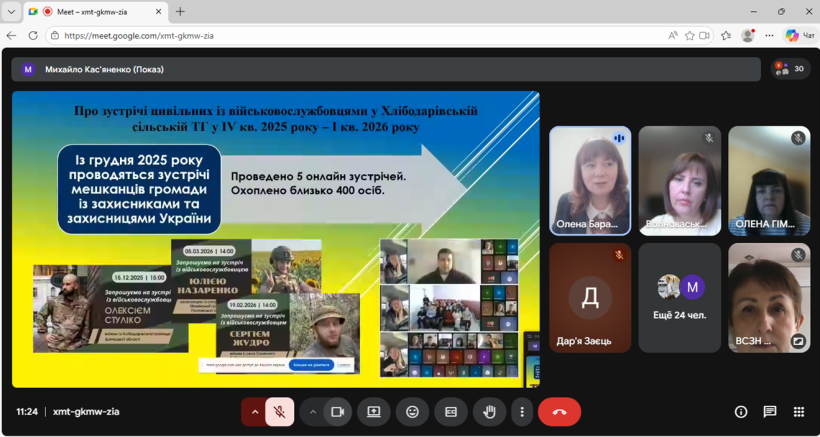Viewport: 820px width, 437px height.
Task: Add this page to favorites star
Action: pyautogui.click(x=690, y=36)
